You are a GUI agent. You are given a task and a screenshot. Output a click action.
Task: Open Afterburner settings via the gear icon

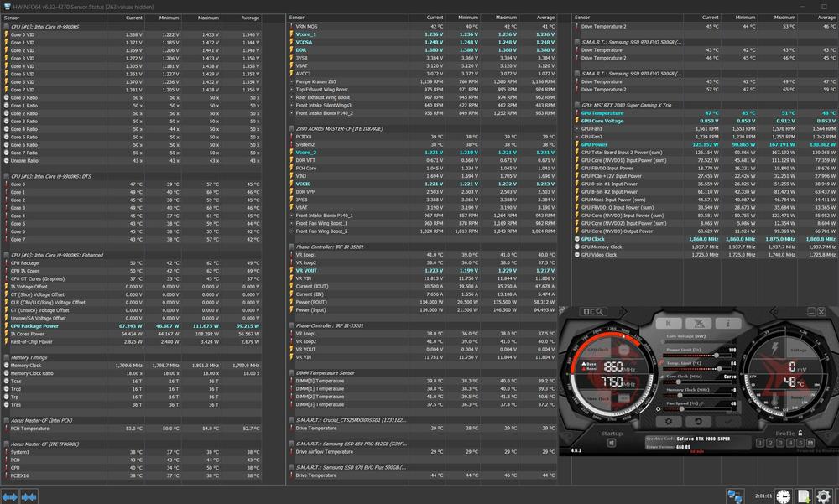pos(669,422)
